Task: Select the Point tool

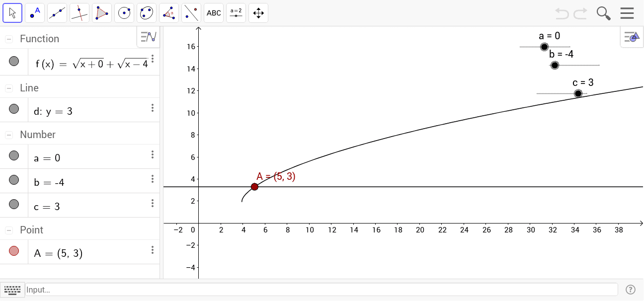Action: [35, 13]
